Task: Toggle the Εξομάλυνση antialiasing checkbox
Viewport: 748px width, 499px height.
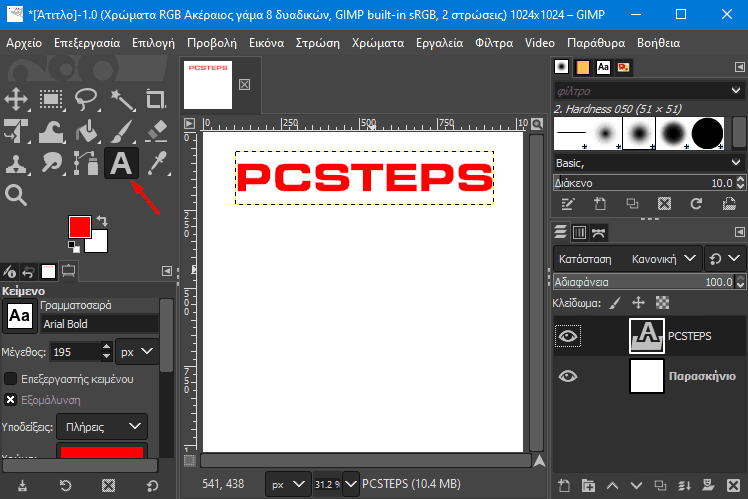Action: tap(10, 400)
